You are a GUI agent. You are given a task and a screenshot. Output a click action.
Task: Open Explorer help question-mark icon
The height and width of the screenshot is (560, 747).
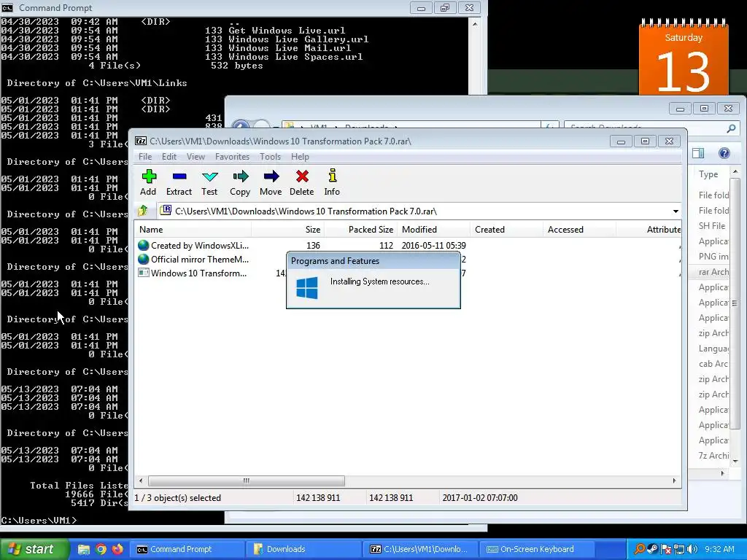click(724, 153)
